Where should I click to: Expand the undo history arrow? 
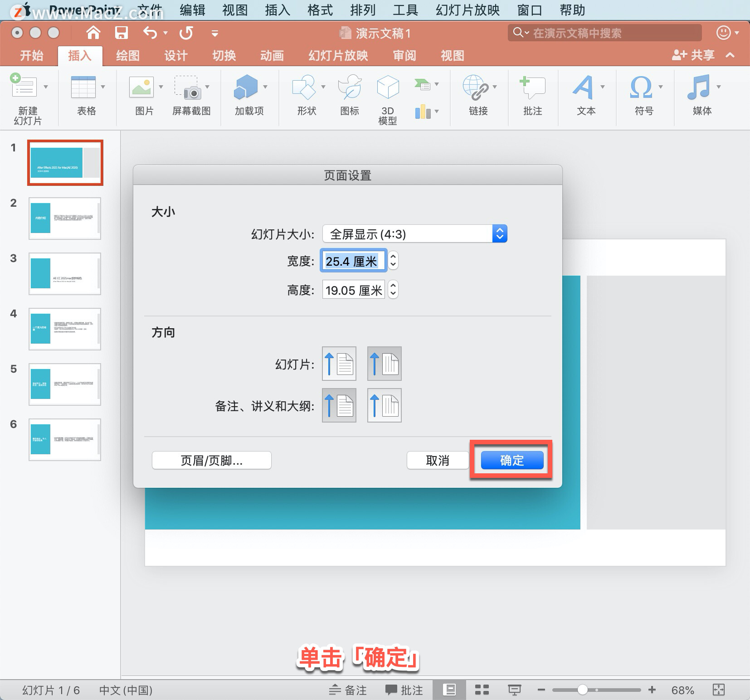click(166, 33)
